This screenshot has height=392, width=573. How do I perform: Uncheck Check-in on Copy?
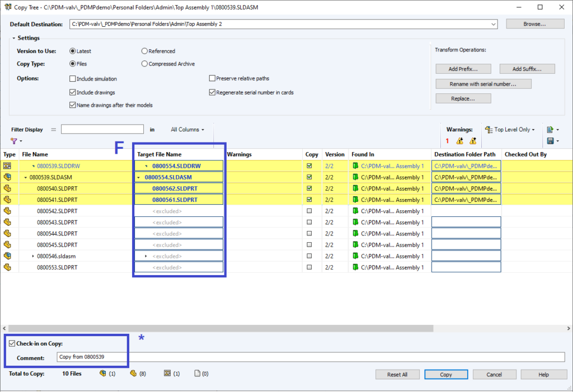point(12,343)
